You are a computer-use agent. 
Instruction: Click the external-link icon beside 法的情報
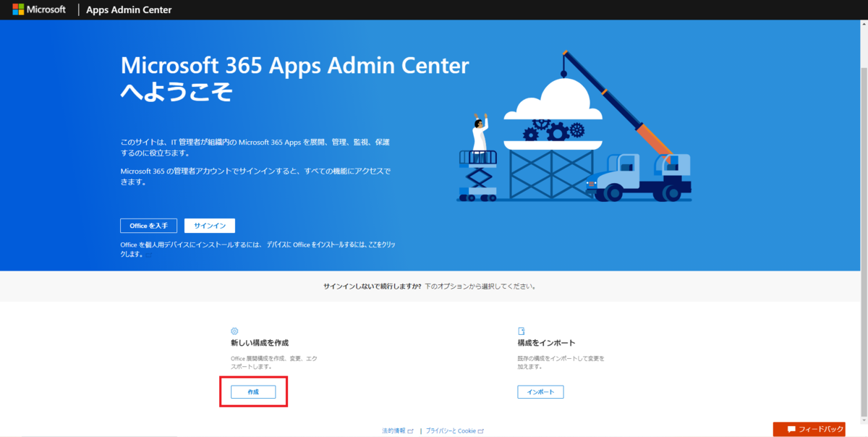coord(411,430)
